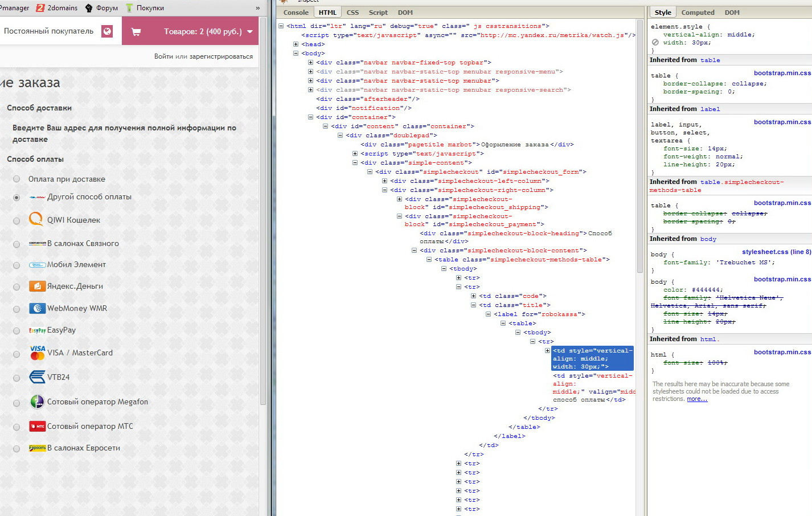Select the Яндекс.Деньги radio button

pyautogui.click(x=17, y=287)
